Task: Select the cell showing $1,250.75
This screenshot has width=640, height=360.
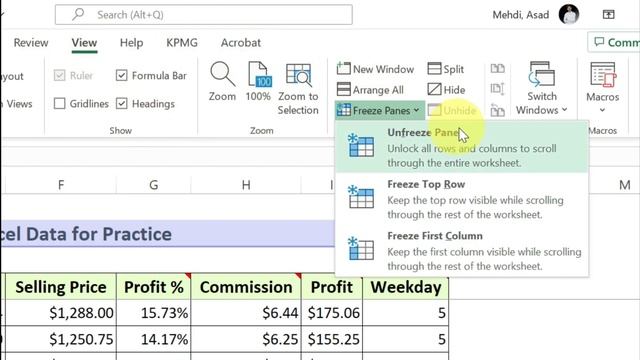Action: click(x=61, y=339)
